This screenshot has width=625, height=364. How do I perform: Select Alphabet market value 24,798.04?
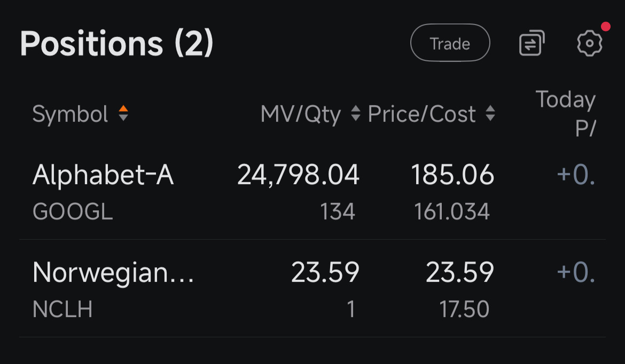[x=298, y=175]
